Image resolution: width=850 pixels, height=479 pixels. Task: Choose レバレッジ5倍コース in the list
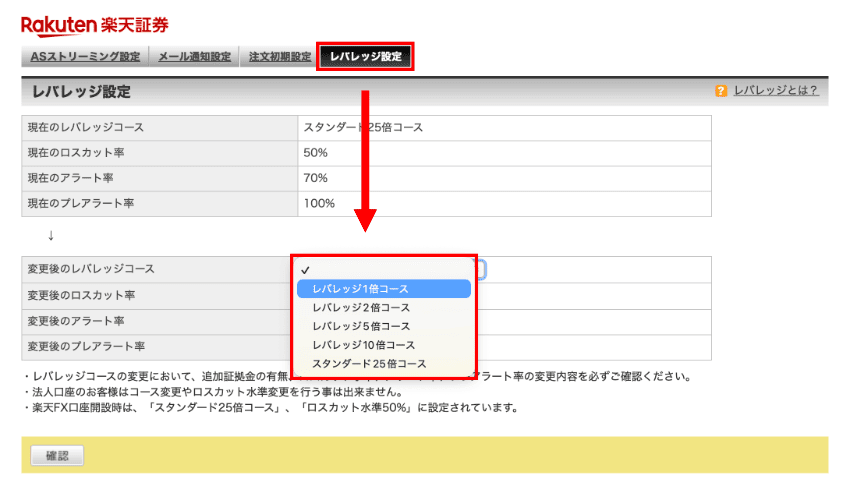pos(384,326)
